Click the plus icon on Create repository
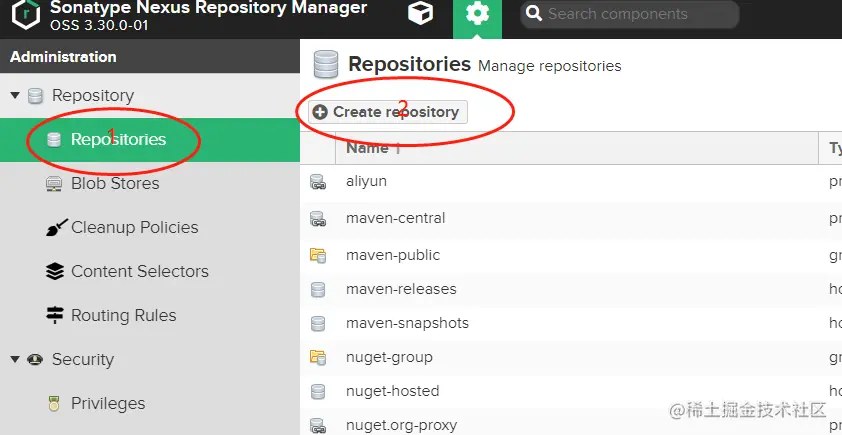The width and height of the screenshot is (842, 435). click(x=320, y=112)
